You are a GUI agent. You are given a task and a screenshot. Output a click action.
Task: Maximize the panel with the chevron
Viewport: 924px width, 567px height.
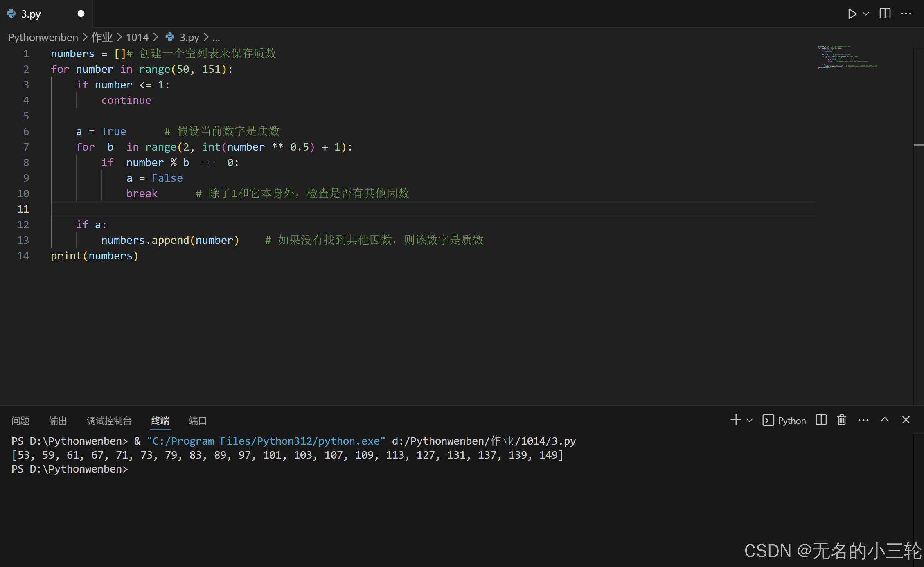pyautogui.click(x=885, y=420)
